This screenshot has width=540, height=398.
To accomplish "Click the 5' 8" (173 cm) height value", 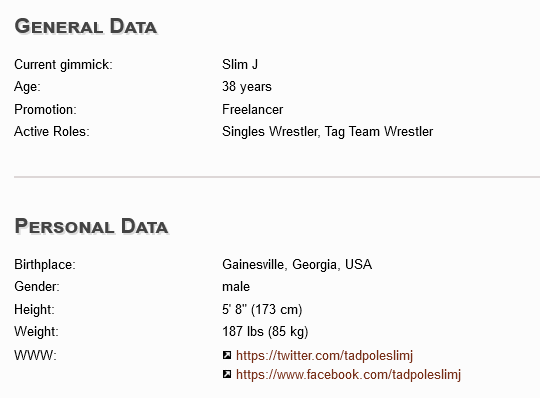I will 262,310.
